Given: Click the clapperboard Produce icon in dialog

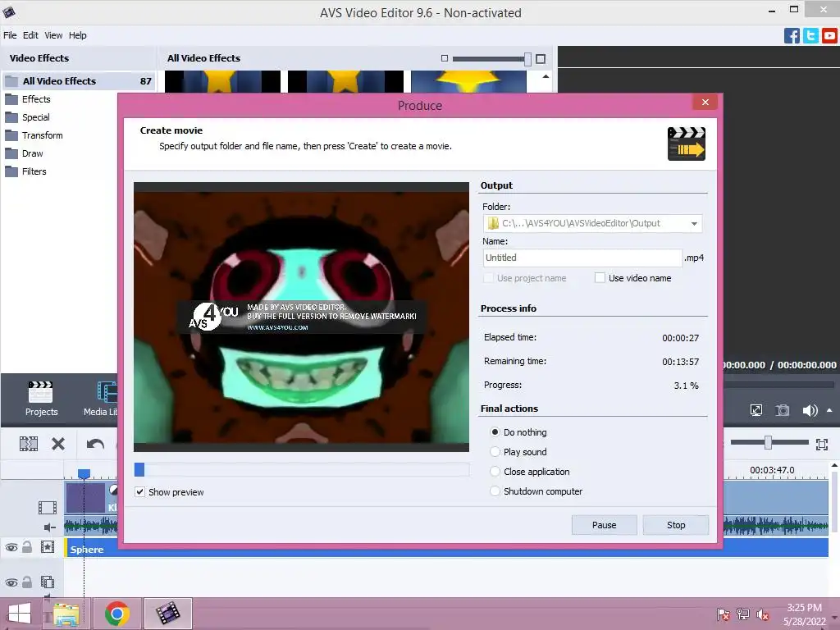Looking at the screenshot, I should coord(687,144).
